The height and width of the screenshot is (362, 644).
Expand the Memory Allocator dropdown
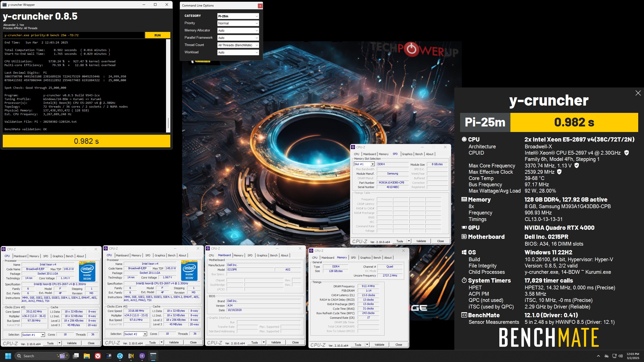tap(238, 30)
